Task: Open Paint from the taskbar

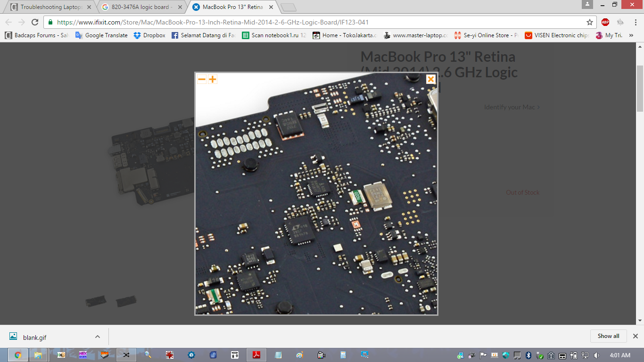Action: [x=300, y=355]
